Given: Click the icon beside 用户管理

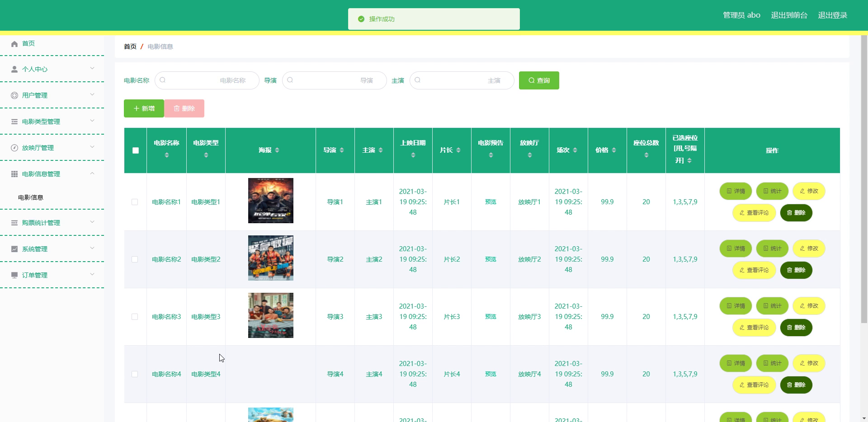Looking at the screenshot, I should click(x=14, y=96).
